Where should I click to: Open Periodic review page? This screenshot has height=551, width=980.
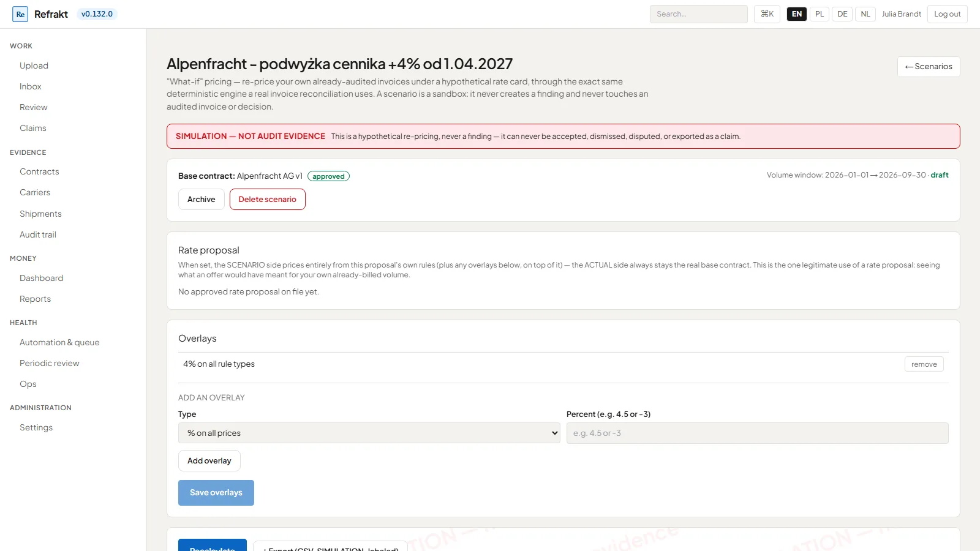pos(50,363)
